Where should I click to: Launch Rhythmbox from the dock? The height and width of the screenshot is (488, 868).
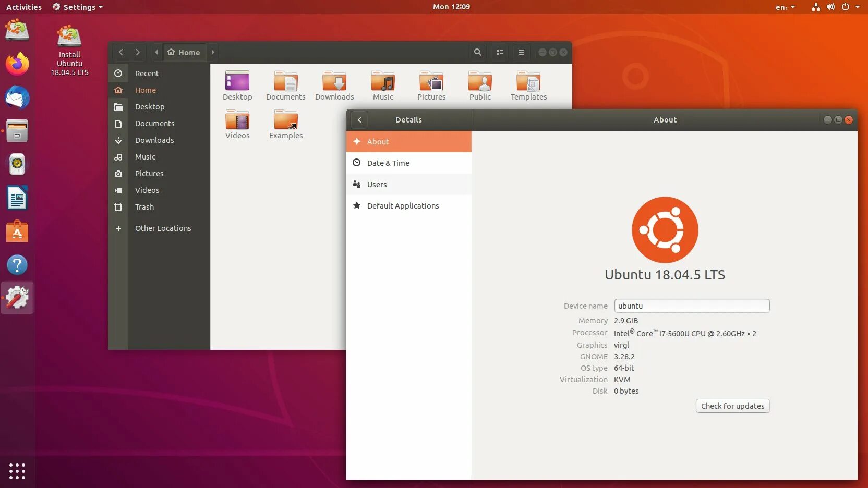pyautogui.click(x=17, y=164)
